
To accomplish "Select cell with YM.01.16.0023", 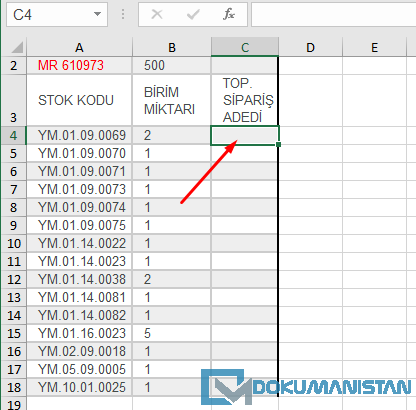I will (x=79, y=334).
